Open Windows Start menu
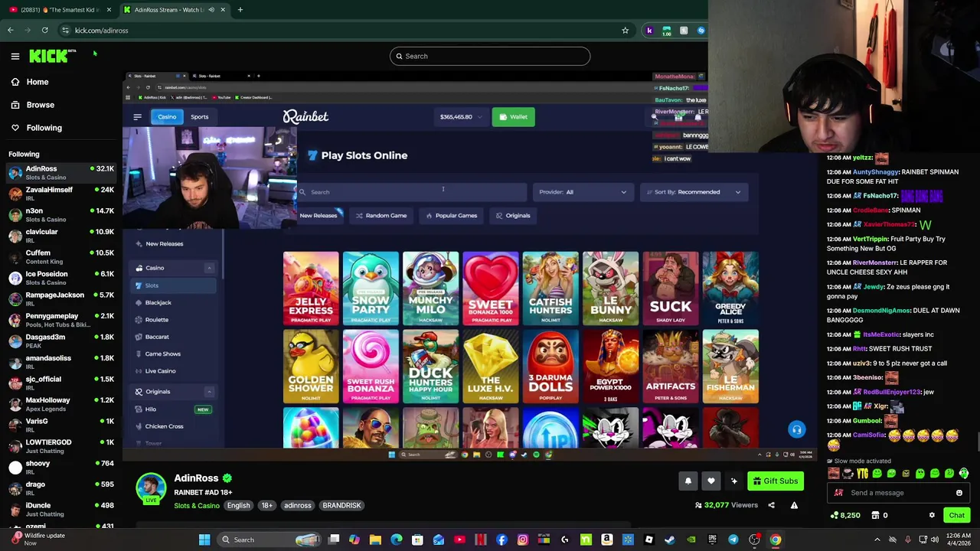Screen dimensions: 980x551 tap(204, 540)
